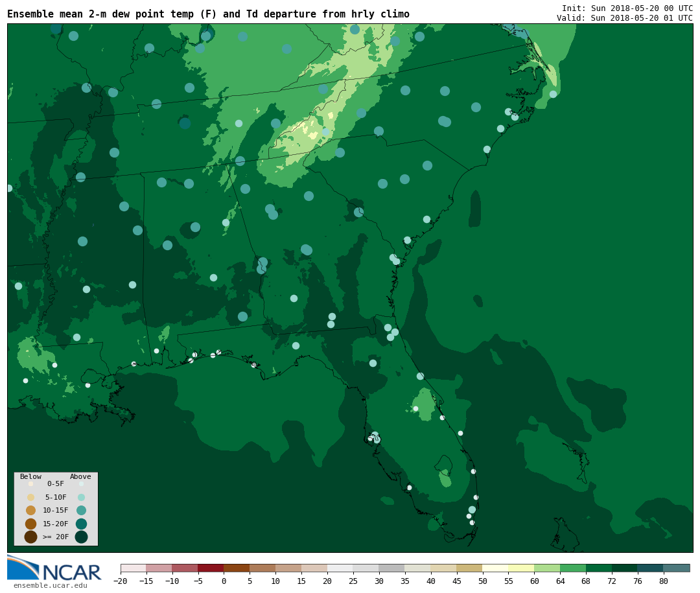Click the slate 80+ colorbar swatch
This screenshot has height=593, width=700.
(676, 568)
